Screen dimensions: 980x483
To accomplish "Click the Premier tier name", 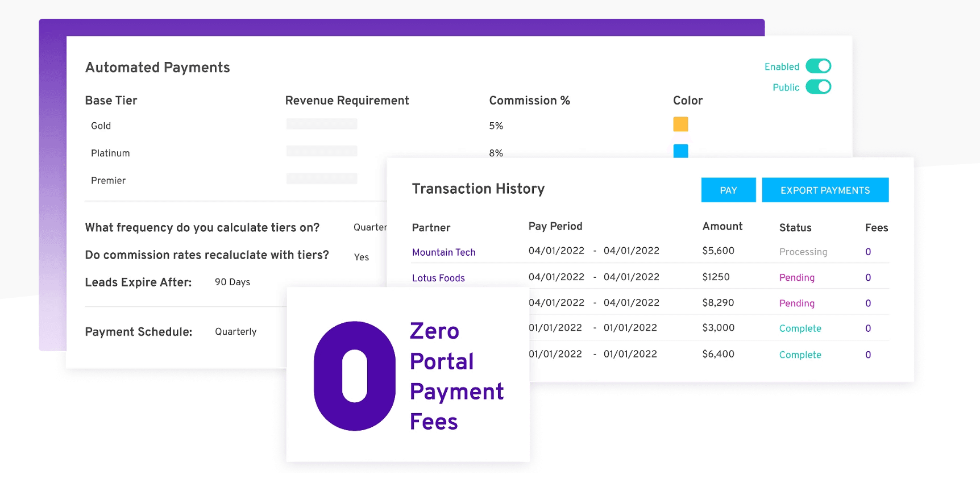I will pyautogui.click(x=108, y=181).
